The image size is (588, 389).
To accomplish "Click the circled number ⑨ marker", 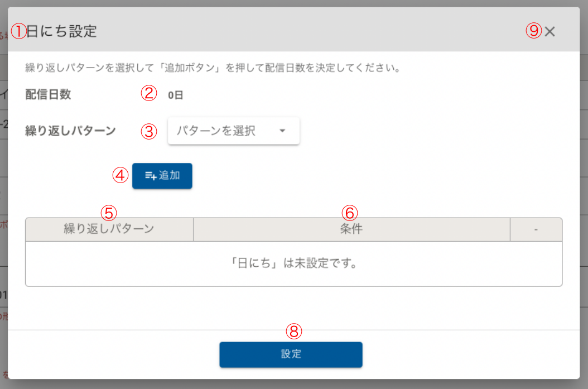I will tap(534, 31).
